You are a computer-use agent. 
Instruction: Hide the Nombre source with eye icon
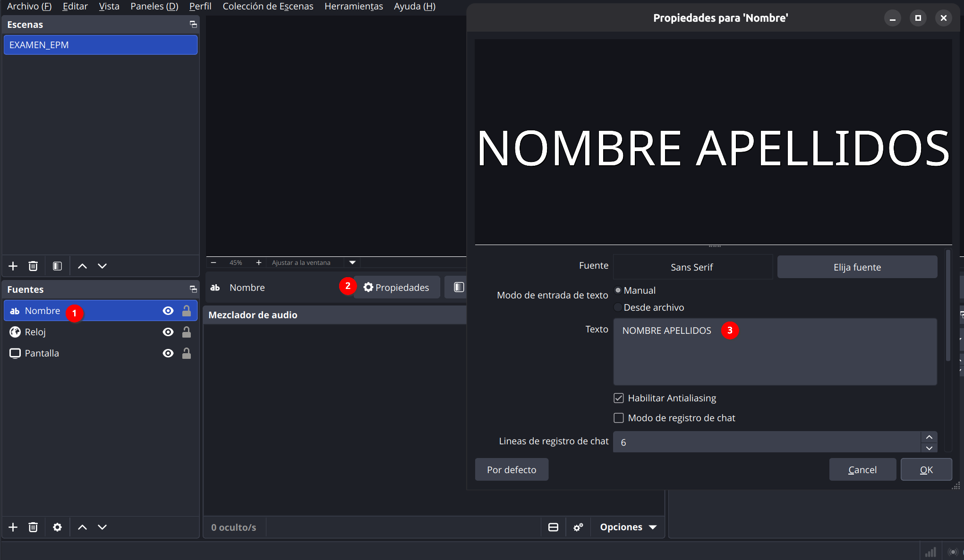point(168,311)
